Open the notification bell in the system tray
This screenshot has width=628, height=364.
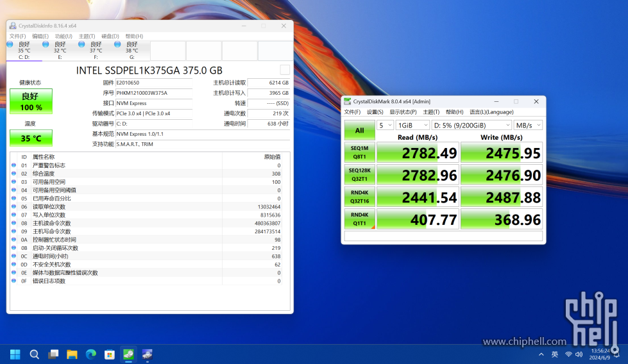(616, 354)
